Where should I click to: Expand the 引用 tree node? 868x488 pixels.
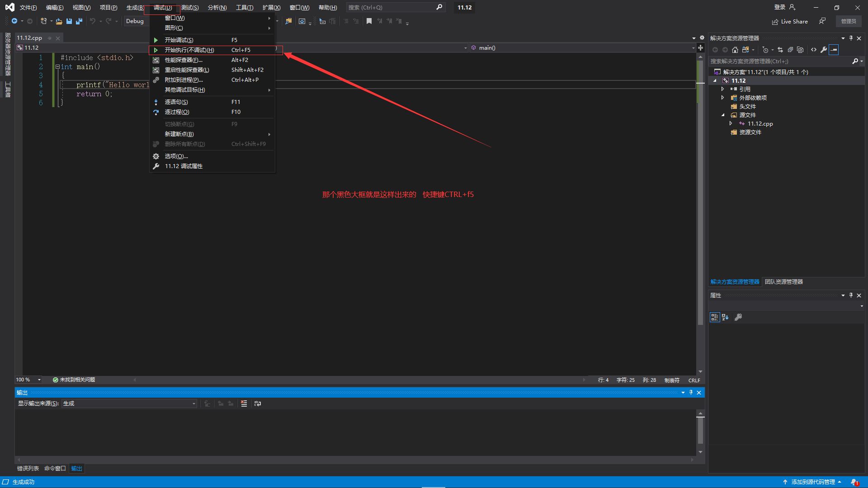(722, 89)
